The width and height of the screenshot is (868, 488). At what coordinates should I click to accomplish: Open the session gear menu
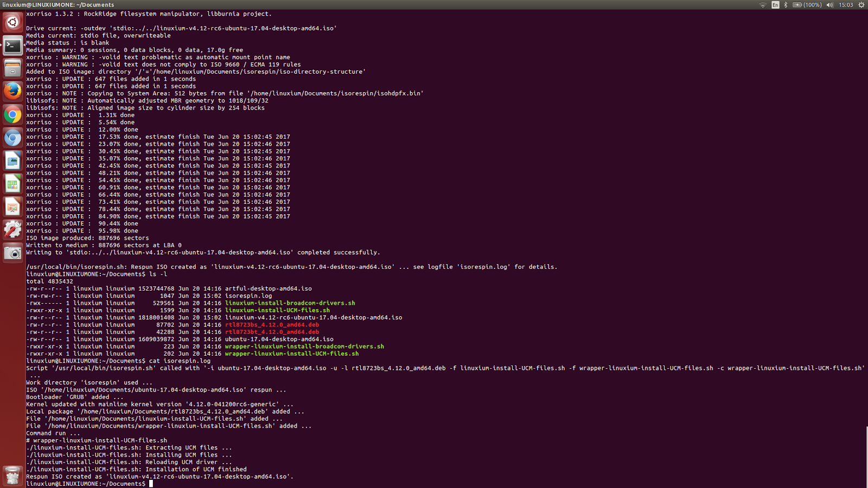[861, 5]
